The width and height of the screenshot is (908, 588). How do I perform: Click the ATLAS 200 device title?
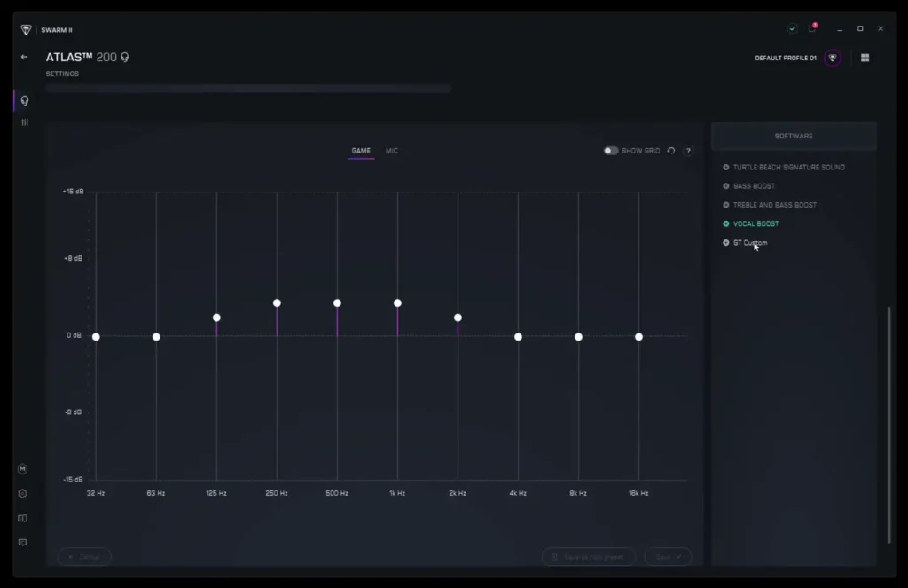[x=81, y=58]
